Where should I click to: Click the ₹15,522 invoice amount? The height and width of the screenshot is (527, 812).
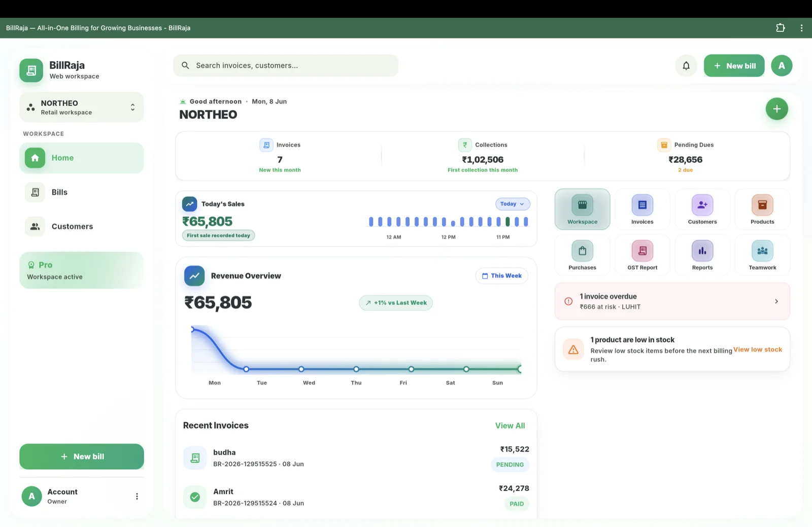[515, 449]
